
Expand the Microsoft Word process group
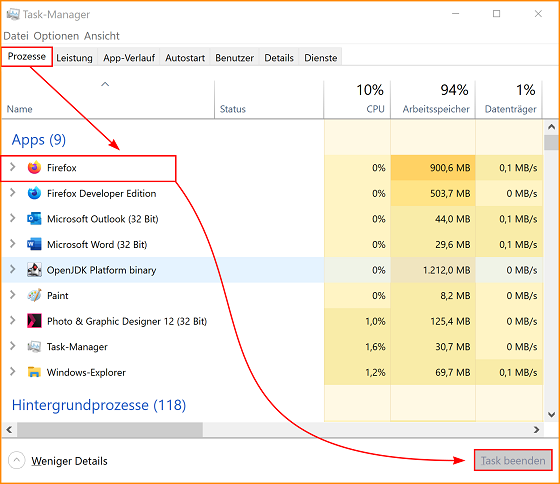12,244
